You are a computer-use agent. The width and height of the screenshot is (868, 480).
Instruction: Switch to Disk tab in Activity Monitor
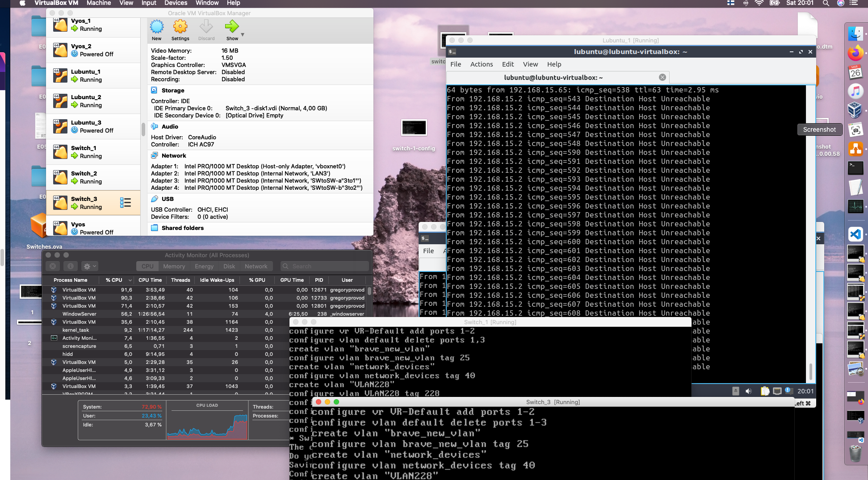pos(229,266)
